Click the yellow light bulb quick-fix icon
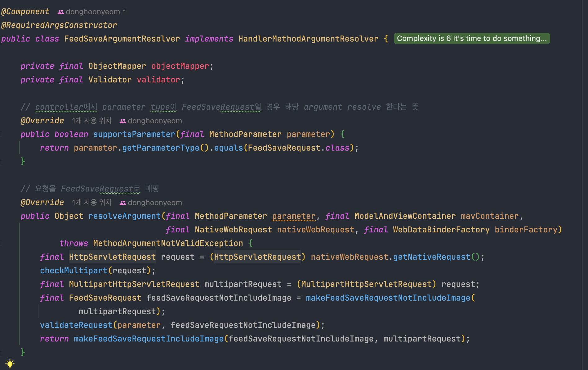 pyautogui.click(x=10, y=363)
